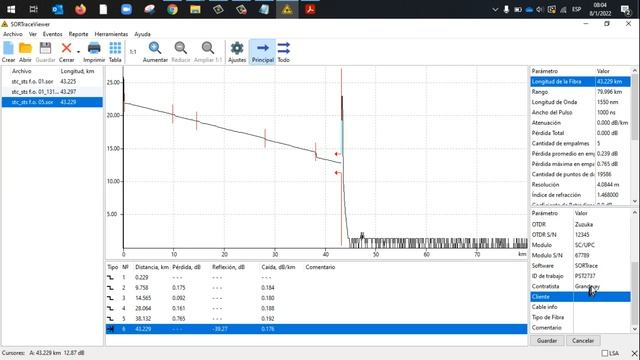Viewport: 640px width, 360px height.
Task: Click the Cancelar button
Action: (583, 341)
